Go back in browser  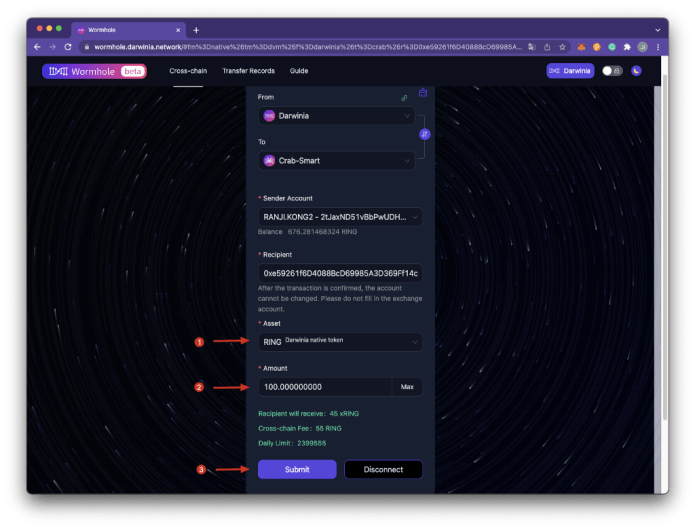click(x=38, y=47)
